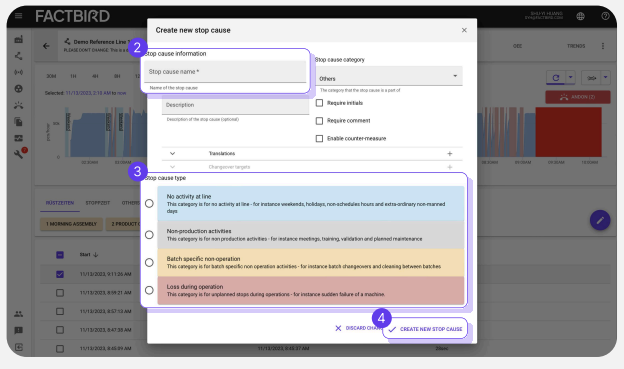Viewport: 624px width, 369px height.
Task: Open the andon alarm icon in the sidebar
Action: (x=18, y=105)
